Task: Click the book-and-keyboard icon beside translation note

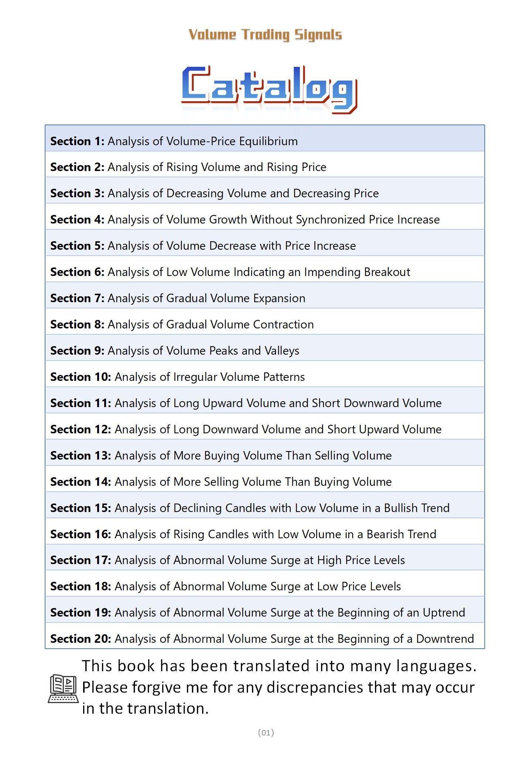Action: pos(63,688)
